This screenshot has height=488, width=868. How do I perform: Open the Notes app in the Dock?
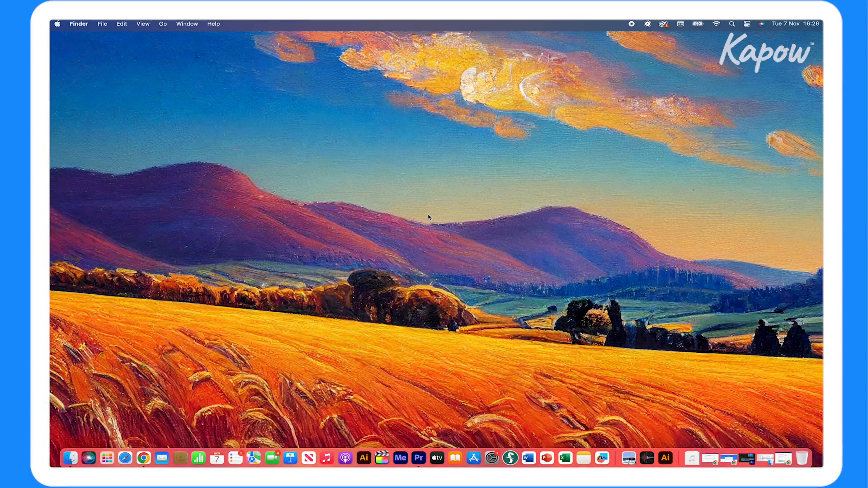coord(584,458)
